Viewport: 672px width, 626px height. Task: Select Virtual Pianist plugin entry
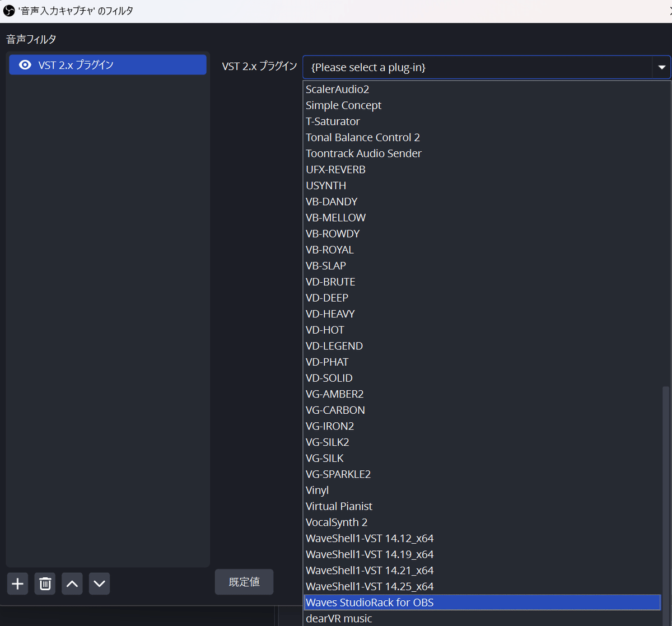click(482, 507)
